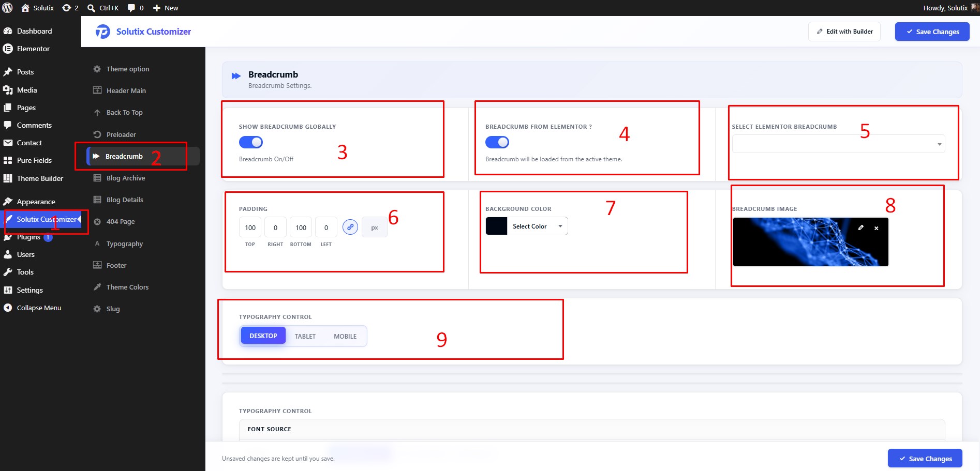
Task: Click the Theme Colors brush icon
Action: (x=97, y=287)
